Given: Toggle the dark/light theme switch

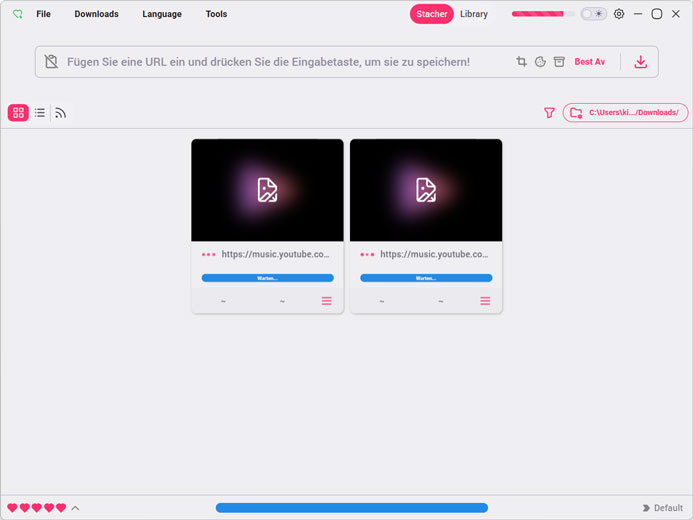Looking at the screenshot, I should point(594,14).
